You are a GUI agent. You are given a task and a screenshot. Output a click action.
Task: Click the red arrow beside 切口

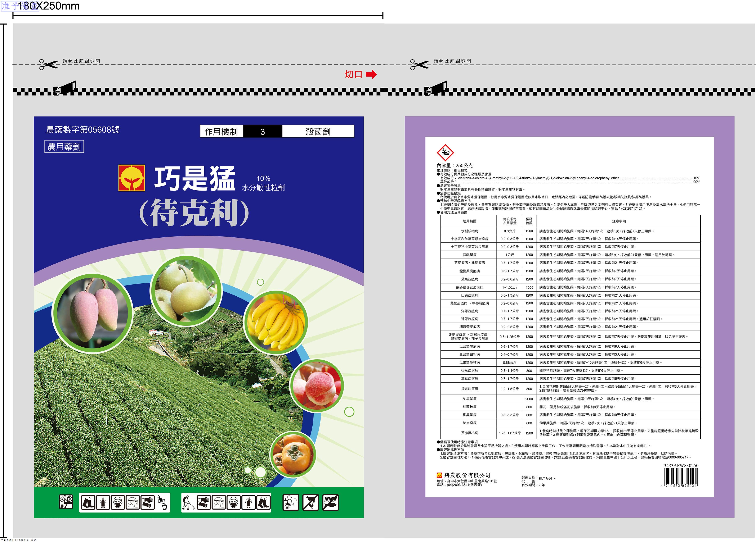[371, 74]
